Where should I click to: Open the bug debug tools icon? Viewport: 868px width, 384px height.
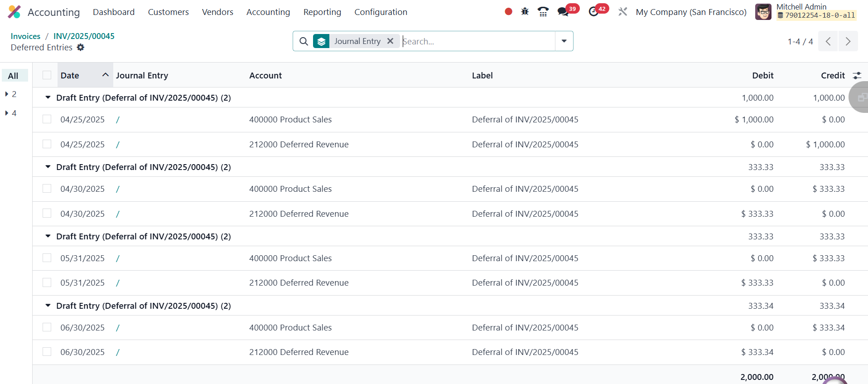(525, 12)
